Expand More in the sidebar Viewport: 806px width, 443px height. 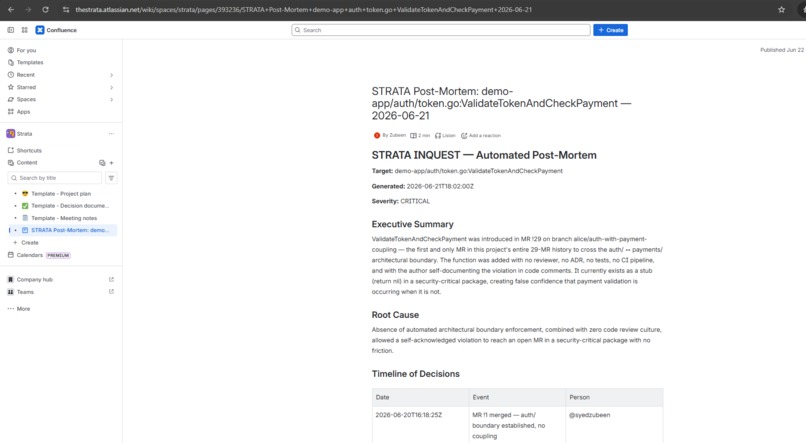(x=23, y=309)
